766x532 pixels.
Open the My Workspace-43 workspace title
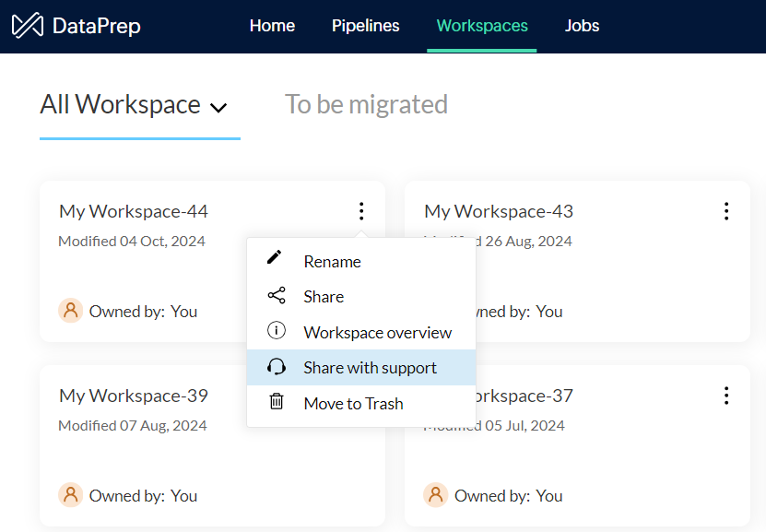[499, 211]
